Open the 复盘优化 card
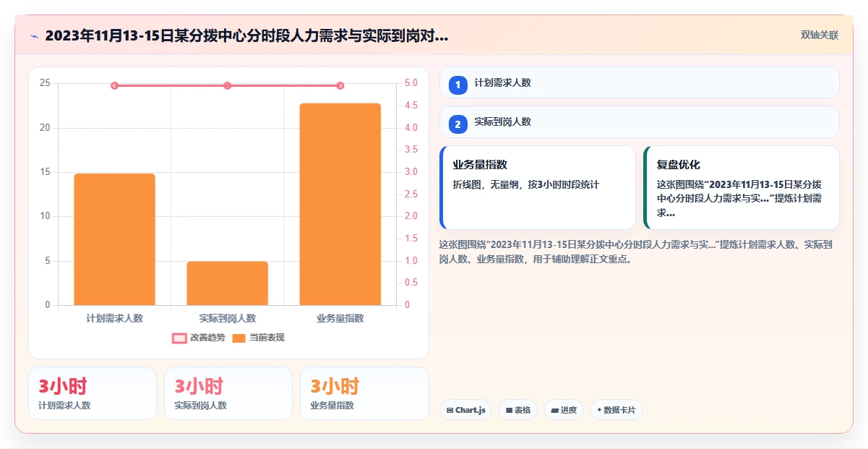This screenshot has width=868, height=449. [742, 188]
